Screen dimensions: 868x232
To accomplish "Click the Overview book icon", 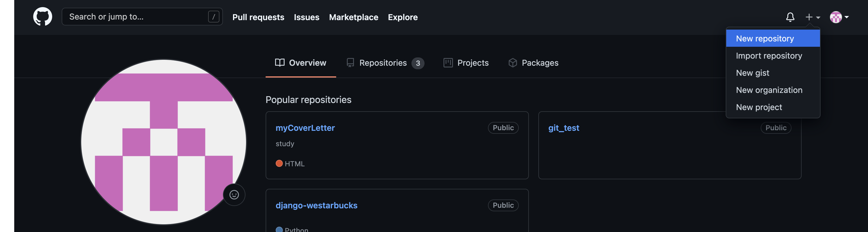I will [280, 62].
